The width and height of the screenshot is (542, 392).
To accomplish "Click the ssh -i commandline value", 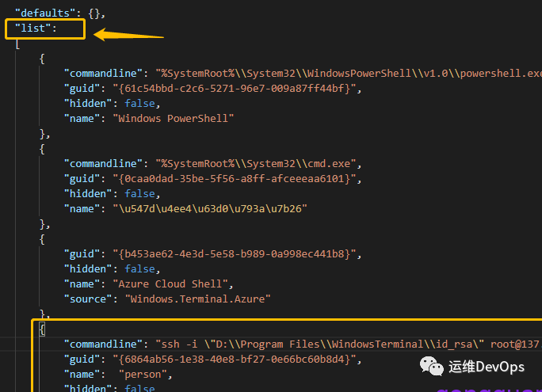I will click(x=349, y=344).
